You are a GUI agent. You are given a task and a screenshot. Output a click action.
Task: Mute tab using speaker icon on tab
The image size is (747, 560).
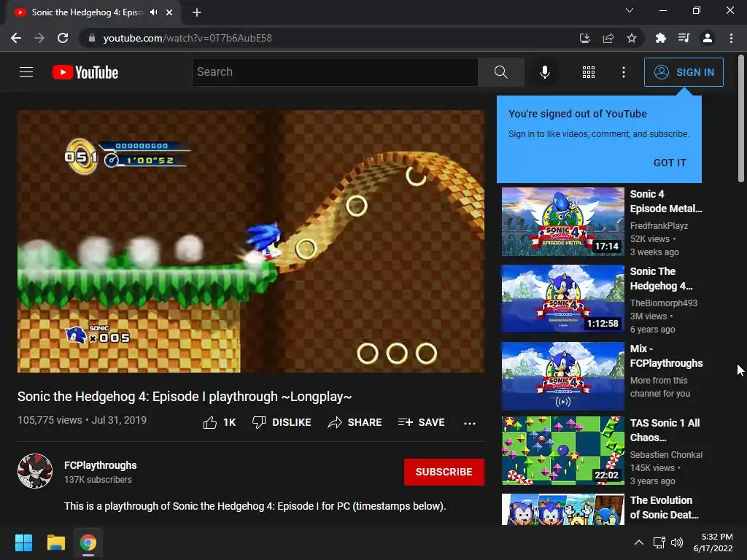(153, 12)
